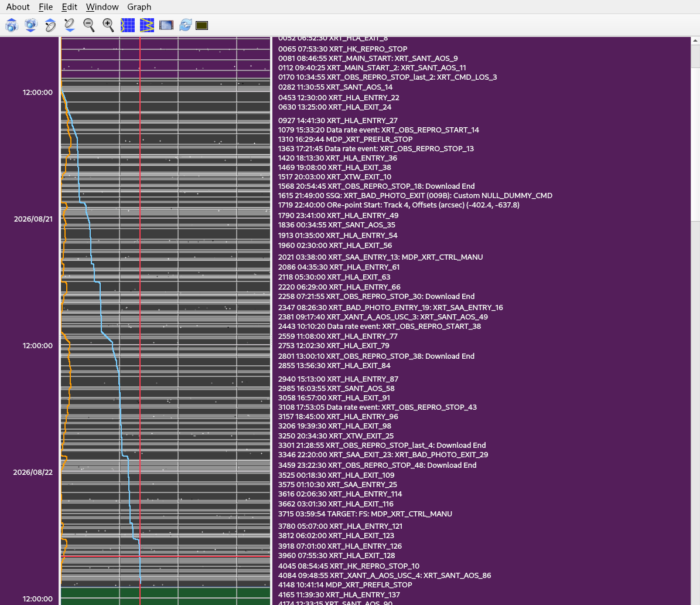The image size is (700, 605).
Task: Select event 3715 TARGET: FS: MDP_XRT_CTRL_MANU
Action: (x=365, y=514)
